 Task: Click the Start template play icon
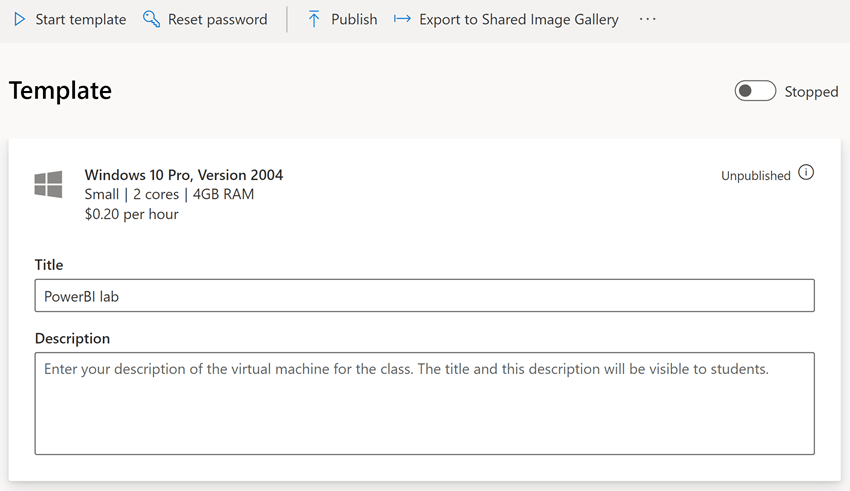point(20,20)
